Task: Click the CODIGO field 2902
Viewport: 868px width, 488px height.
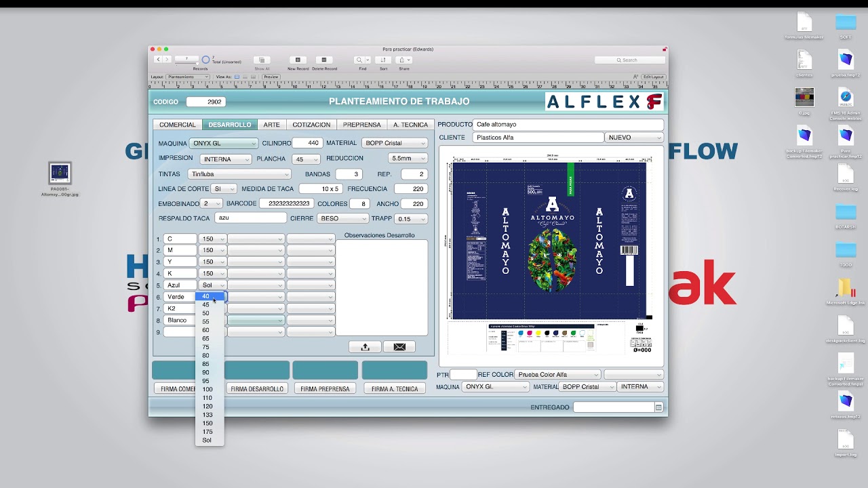Action: coord(205,102)
